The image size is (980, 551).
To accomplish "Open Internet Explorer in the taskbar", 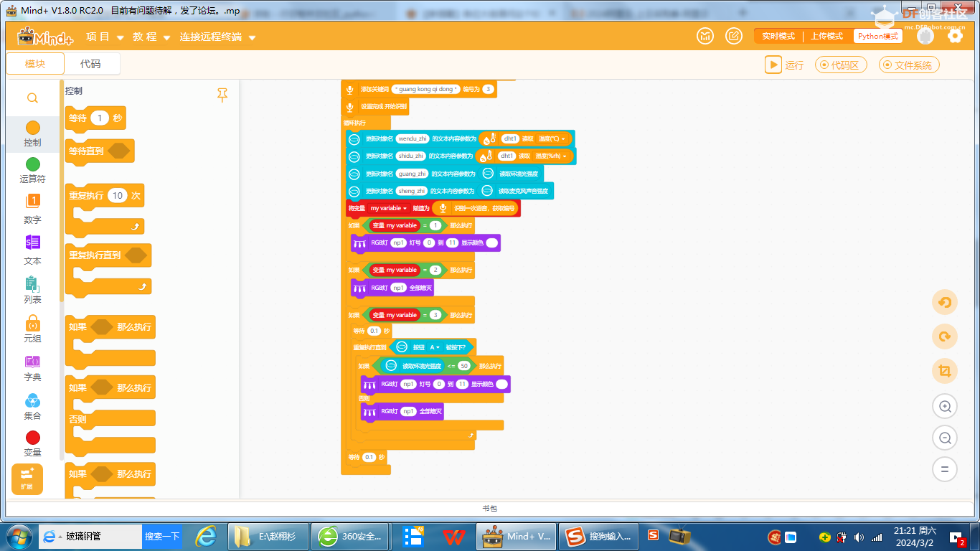I will pos(207,536).
